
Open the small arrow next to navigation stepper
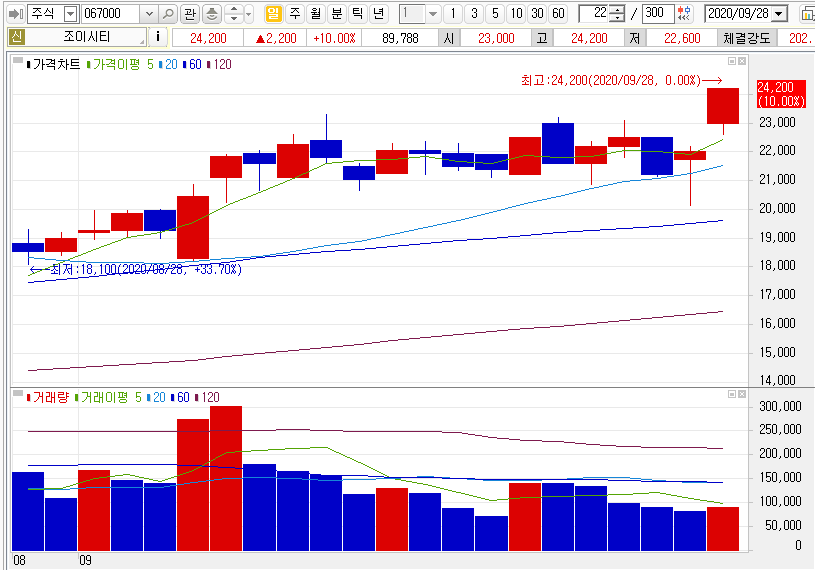point(248,14)
